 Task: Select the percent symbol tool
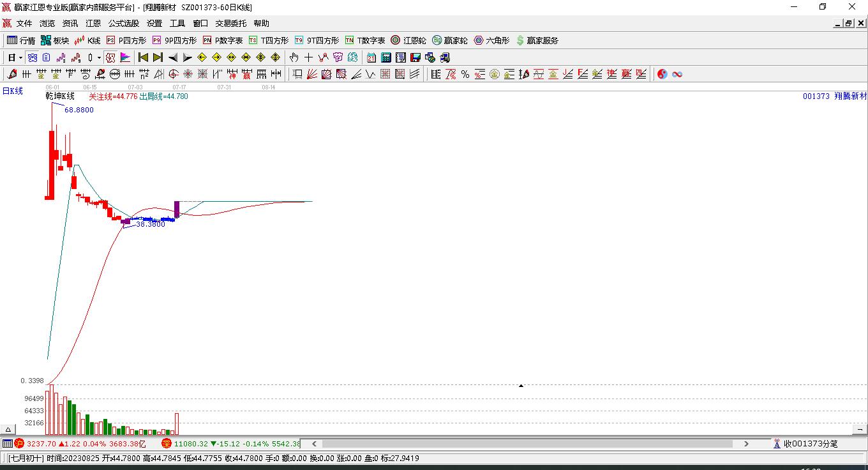465,74
